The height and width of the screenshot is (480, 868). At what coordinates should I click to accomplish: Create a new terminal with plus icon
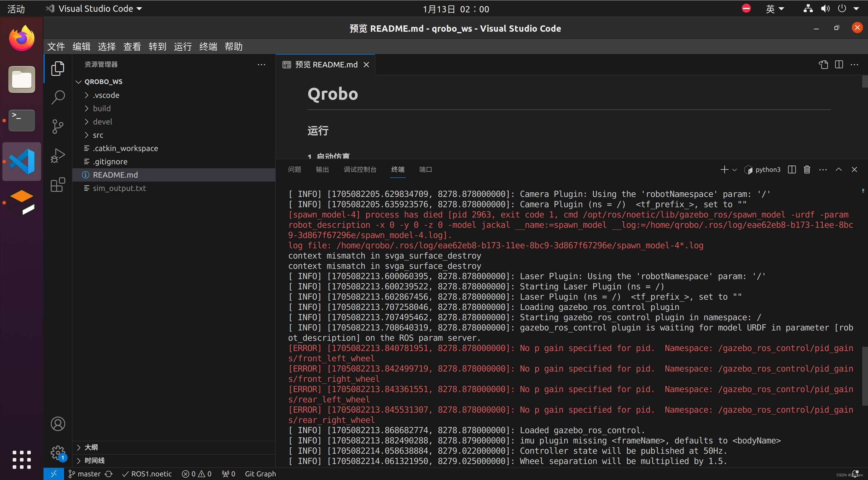(x=724, y=169)
